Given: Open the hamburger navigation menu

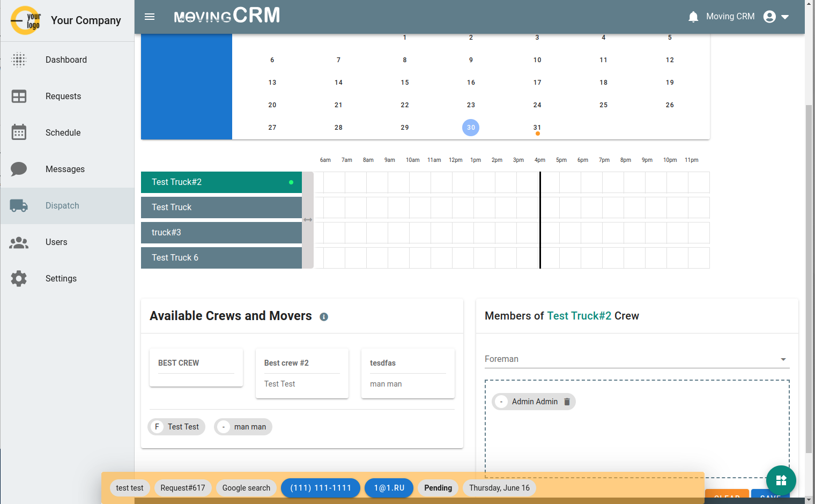Looking at the screenshot, I should pyautogui.click(x=150, y=17).
